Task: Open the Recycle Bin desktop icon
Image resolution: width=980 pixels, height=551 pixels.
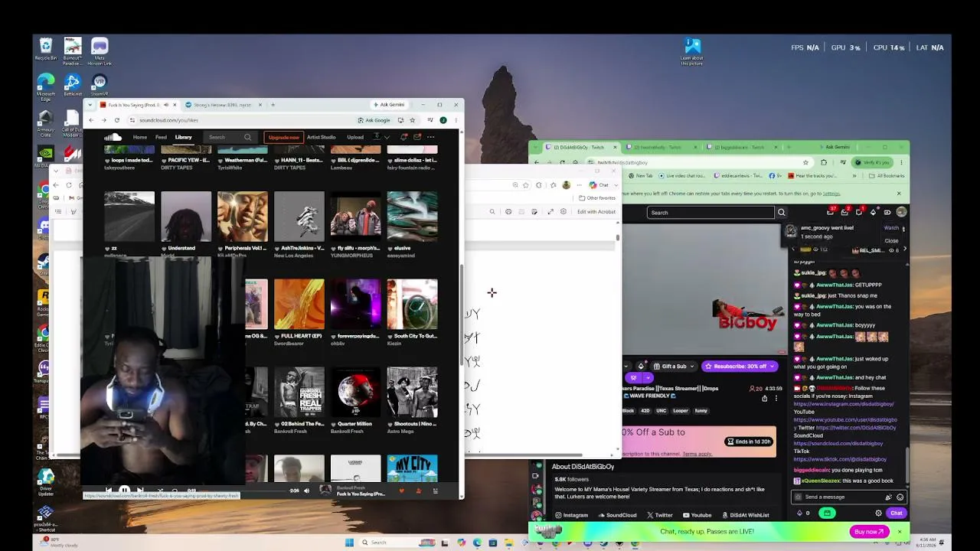Action: pyautogui.click(x=46, y=49)
